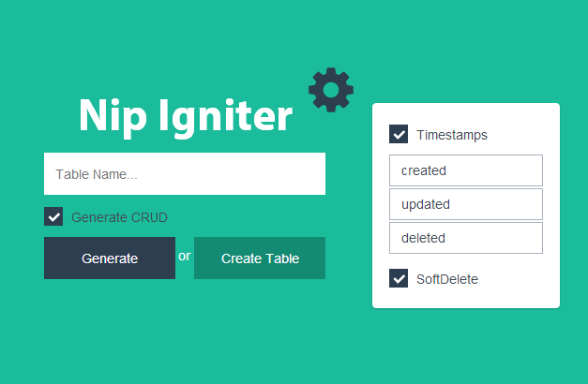Toggle the SoftDelete checkbox off
Image resolution: width=588 pixels, height=384 pixels.
pos(399,278)
